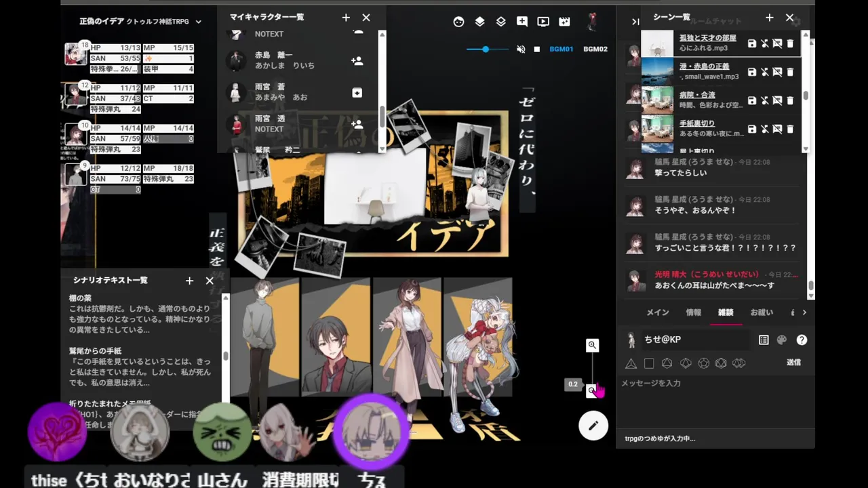Image resolution: width=868 pixels, height=488 pixels.
Task: Close the My Characters list panel
Action: [x=366, y=18]
